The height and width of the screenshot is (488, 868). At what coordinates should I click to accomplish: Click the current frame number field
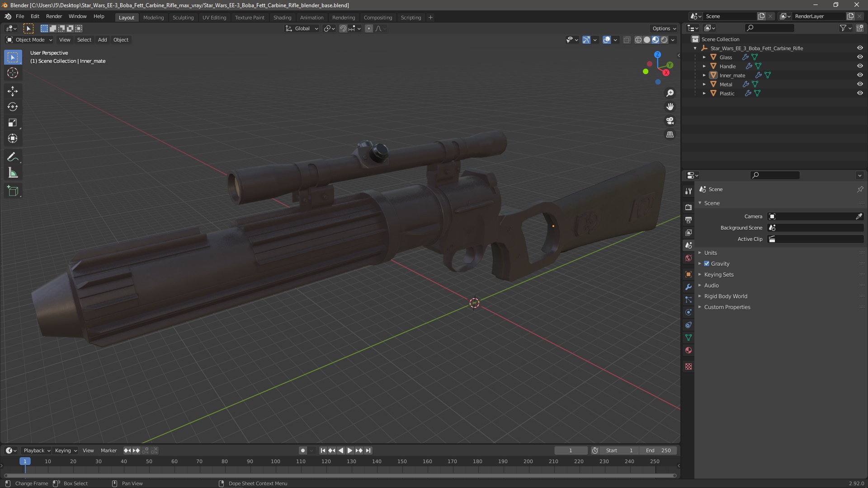click(571, 450)
